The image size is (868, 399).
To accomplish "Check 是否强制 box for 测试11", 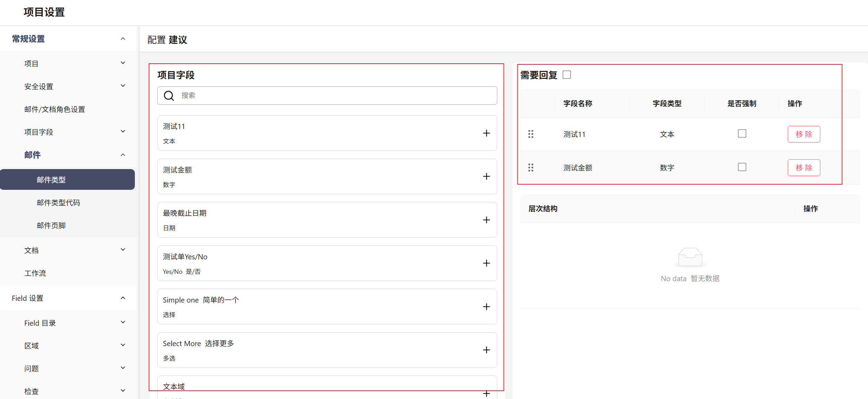I will pyautogui.click(x=742, y=133).
